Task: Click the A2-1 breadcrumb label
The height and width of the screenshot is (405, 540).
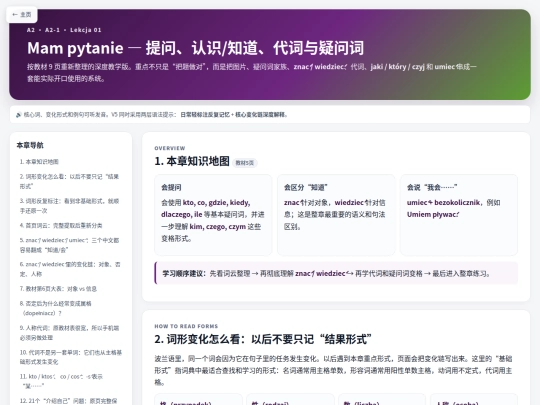Action: coord(52,30)
